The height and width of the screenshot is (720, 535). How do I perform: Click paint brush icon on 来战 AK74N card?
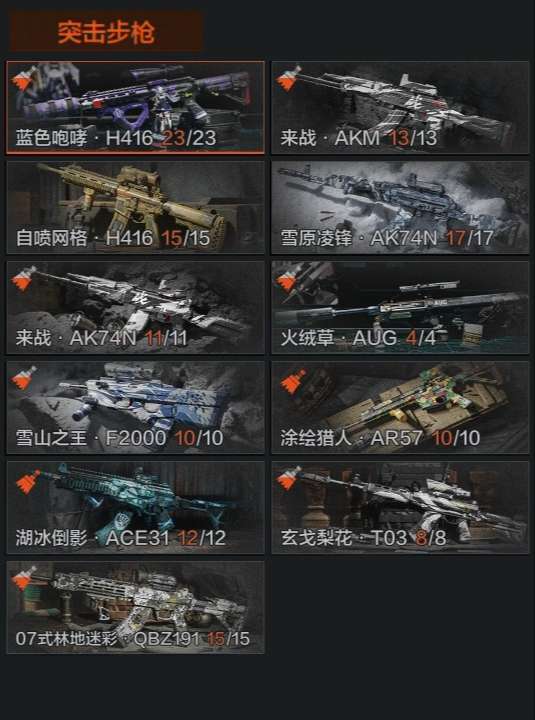[x=24, y=278]
